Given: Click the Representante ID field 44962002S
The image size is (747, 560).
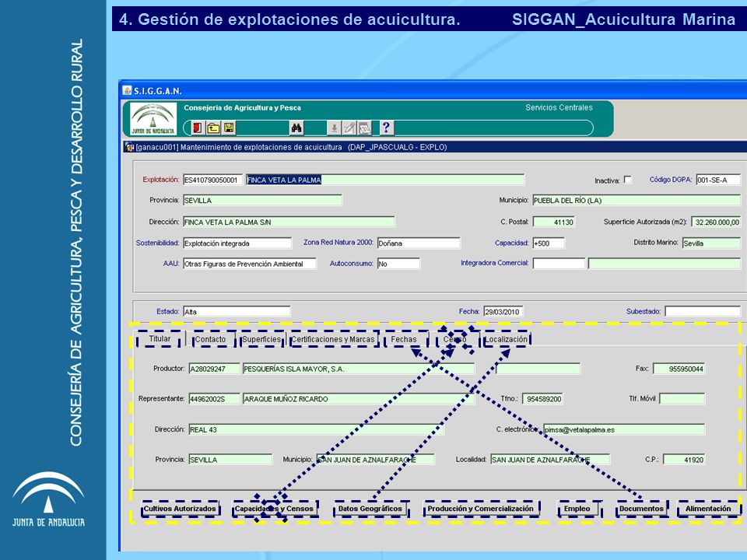Looking at the screenshot, I should [215, 399].
